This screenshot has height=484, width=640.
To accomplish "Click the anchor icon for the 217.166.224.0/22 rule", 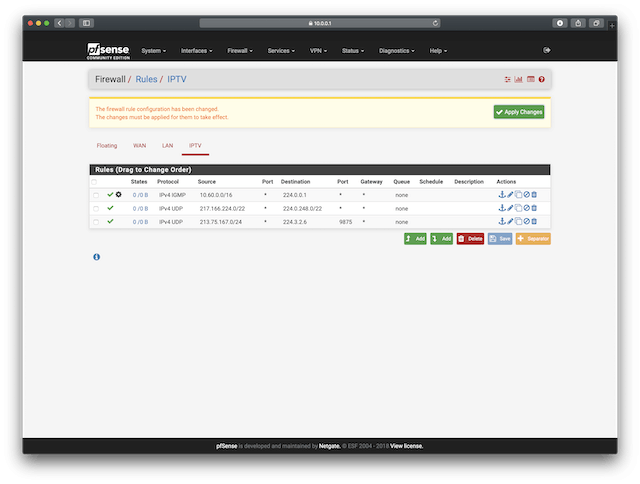I will click(502, 208).
